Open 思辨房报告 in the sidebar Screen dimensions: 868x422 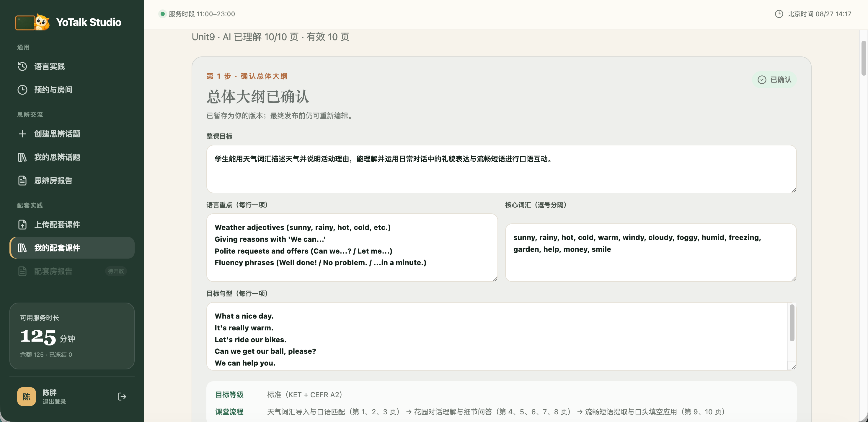72,181
